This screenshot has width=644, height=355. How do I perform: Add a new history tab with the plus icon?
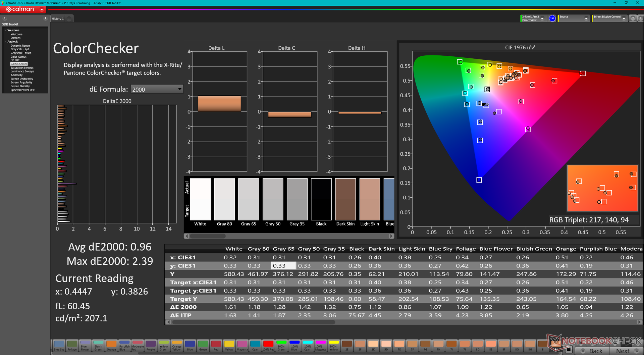[69, 19]
